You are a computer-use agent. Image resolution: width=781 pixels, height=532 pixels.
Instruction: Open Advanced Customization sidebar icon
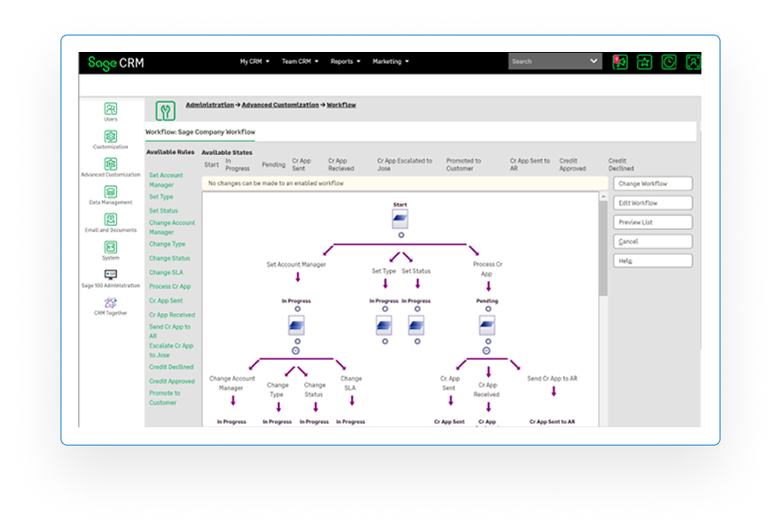pyautogui.click(x=111, y=164)
